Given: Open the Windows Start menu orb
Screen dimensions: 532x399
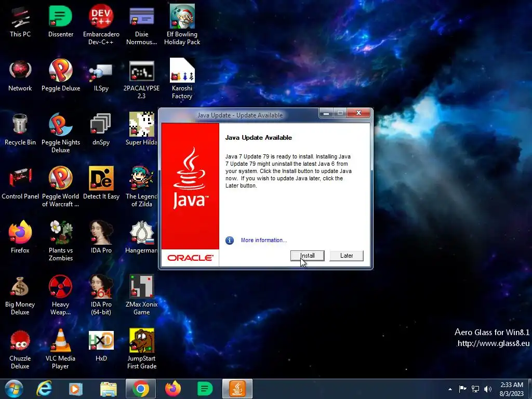Looking at the screenshot, I should pos(14,389).
